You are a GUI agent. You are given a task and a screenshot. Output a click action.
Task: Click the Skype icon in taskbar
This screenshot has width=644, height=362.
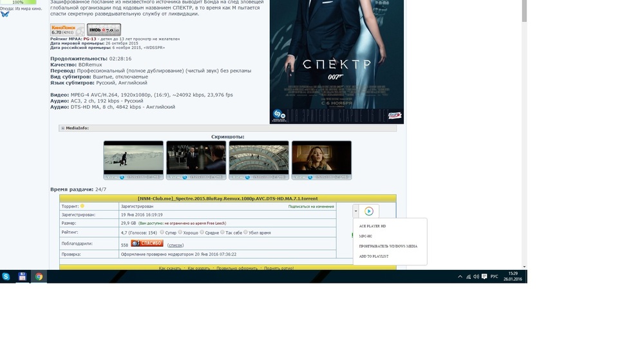coord(6,276)
